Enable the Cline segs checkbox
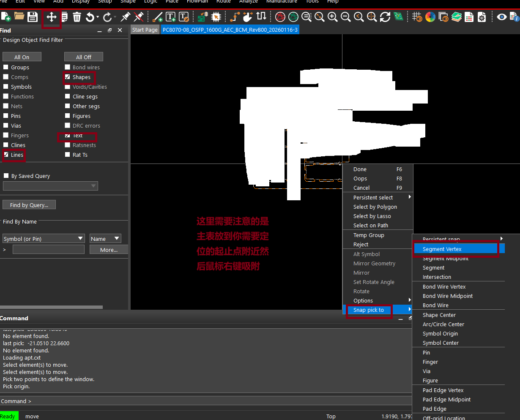The height and width of the screenshot is (420, 520). tap(68, 96)
